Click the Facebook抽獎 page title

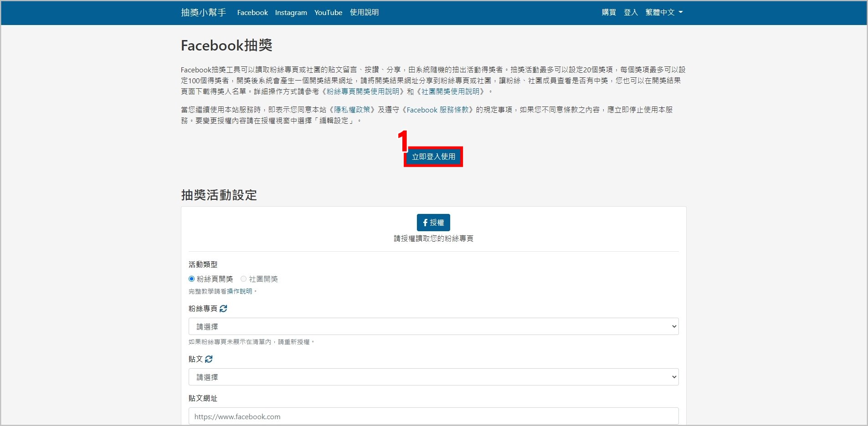tap(226, 45)
